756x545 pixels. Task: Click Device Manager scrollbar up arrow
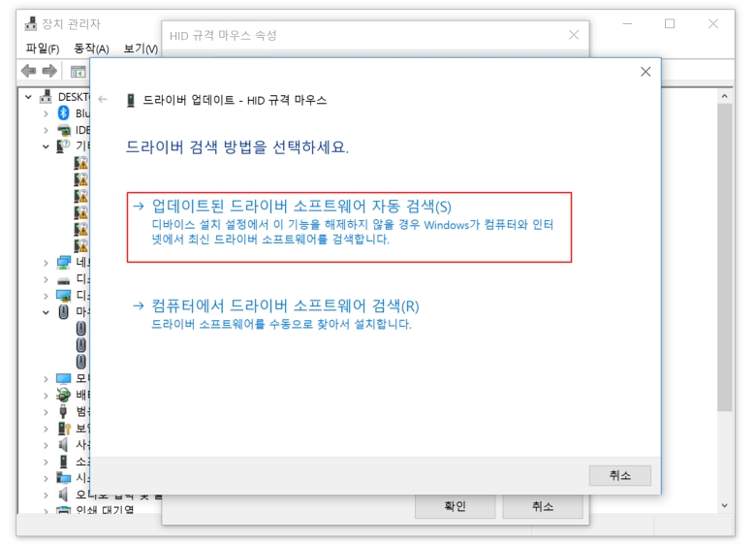724,96
